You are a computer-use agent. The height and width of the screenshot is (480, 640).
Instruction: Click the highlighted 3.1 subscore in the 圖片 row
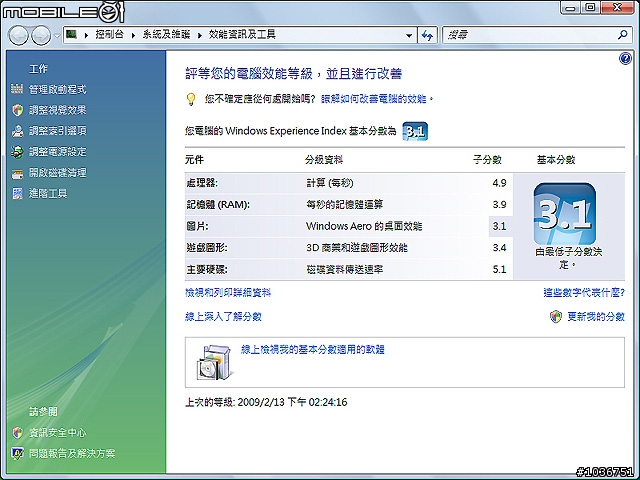(x=500, y=226)
